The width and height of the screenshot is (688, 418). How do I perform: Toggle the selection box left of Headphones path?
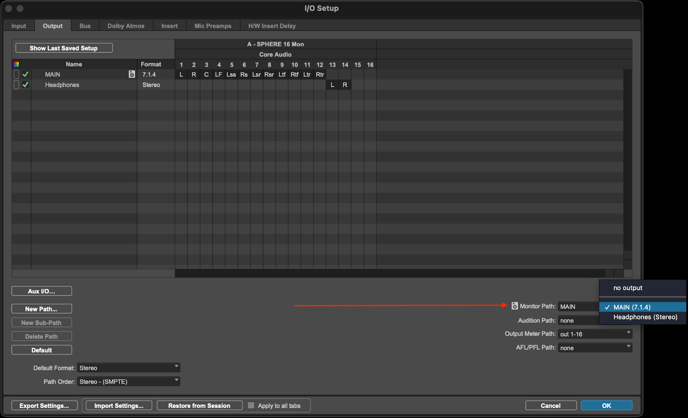pyautogui.click(x=16, y=85)
